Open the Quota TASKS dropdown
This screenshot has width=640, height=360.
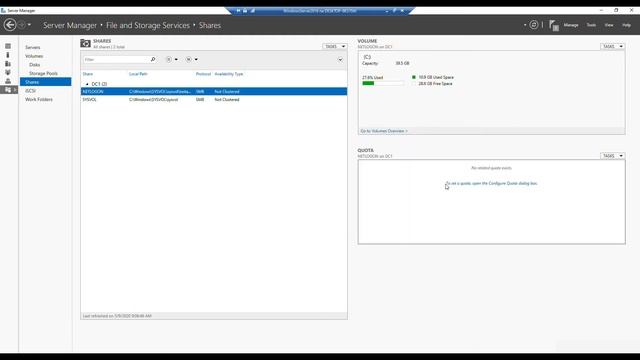pyautogui.click(x=612, y=156)
